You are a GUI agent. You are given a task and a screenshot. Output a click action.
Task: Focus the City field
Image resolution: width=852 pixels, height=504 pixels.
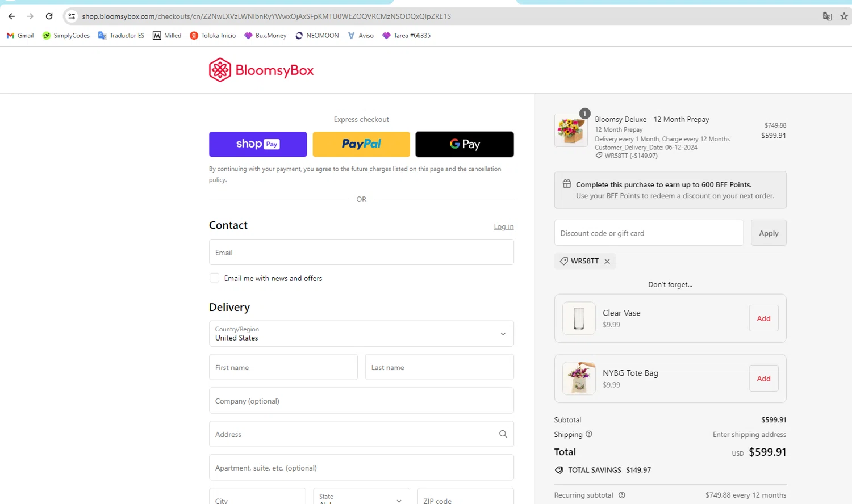(257, 496)
